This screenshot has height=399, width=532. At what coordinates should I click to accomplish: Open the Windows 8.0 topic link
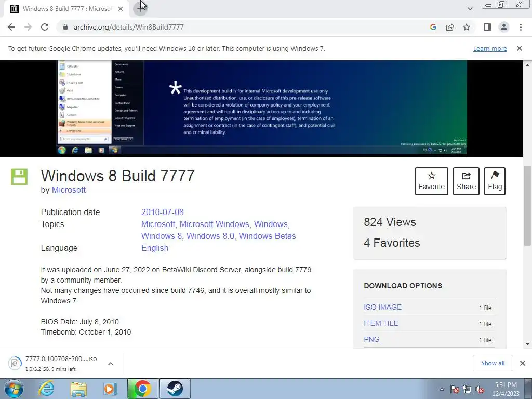tap(211, 236)
